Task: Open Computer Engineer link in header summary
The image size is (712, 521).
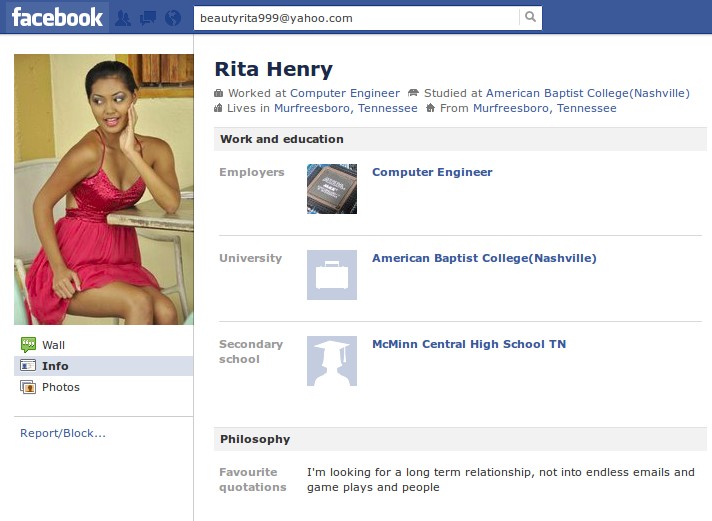Action: [345, 93]
